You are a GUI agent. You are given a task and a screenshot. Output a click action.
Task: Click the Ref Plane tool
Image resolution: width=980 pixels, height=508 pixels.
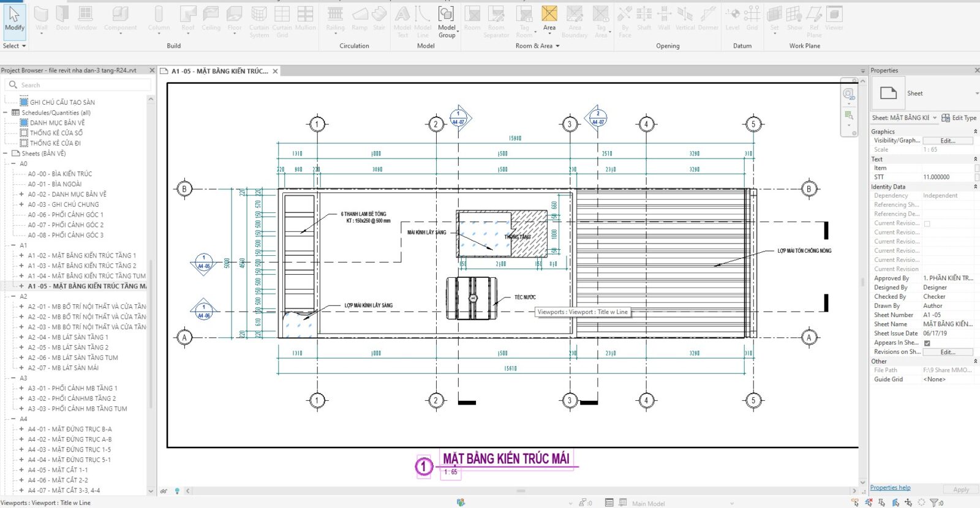pos(814,22)
